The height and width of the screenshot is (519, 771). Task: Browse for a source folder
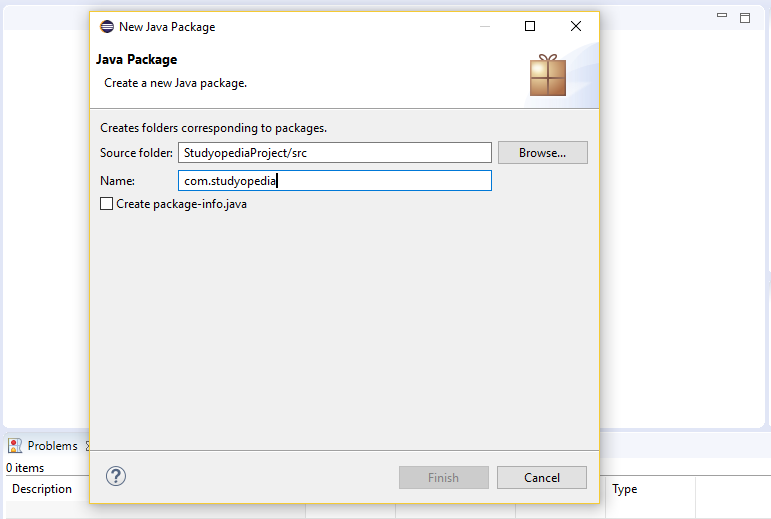[543, 153]
